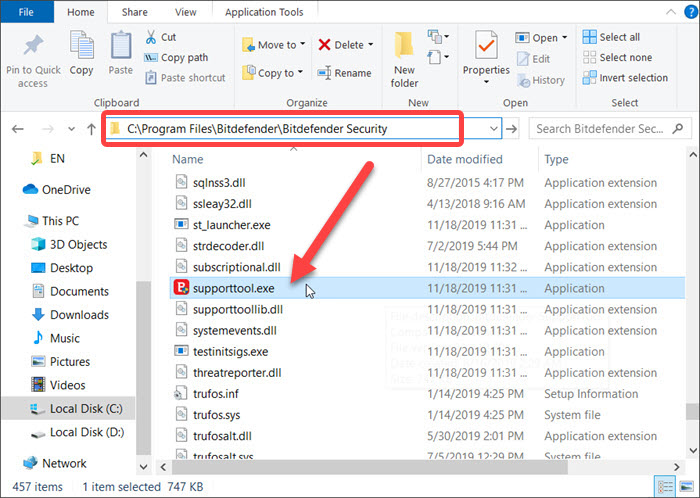Click the search magnifier icon
The height and width of the screenshot is (498, 700).
pos(678,129)
